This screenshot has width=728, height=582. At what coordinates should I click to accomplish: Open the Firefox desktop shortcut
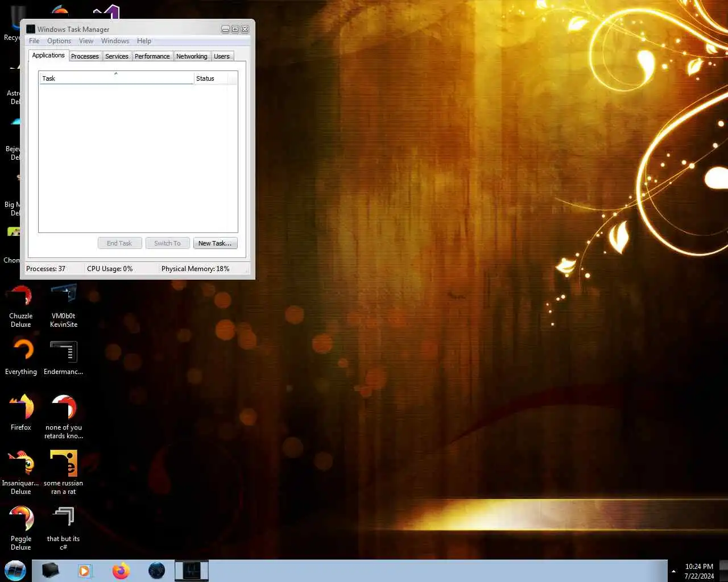point(21,412)
